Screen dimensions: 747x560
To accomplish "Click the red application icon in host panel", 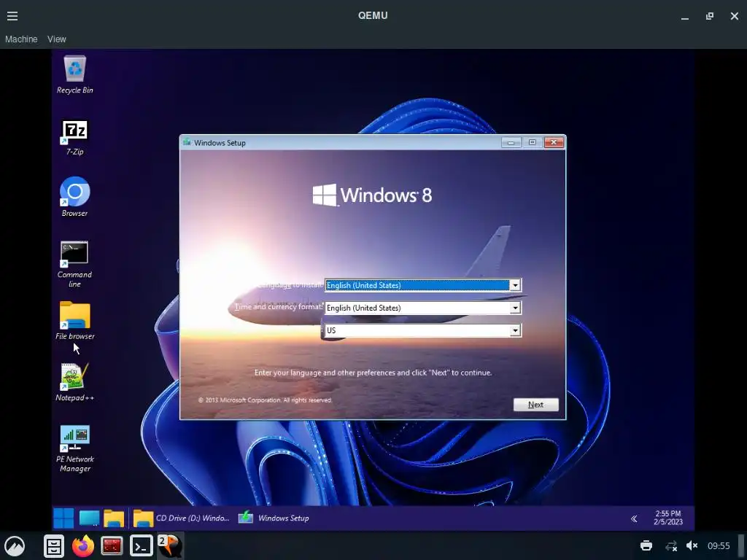I will (112, 545).
